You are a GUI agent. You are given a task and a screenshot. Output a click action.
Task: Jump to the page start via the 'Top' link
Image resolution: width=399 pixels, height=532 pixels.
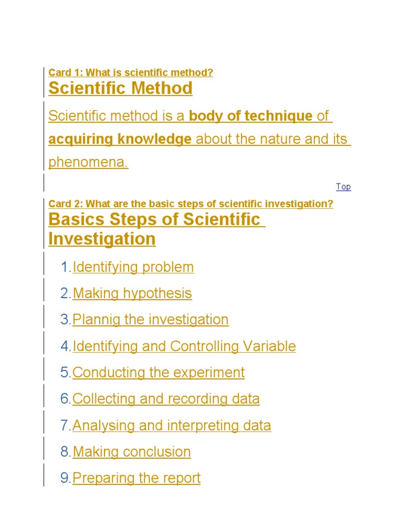343,187
